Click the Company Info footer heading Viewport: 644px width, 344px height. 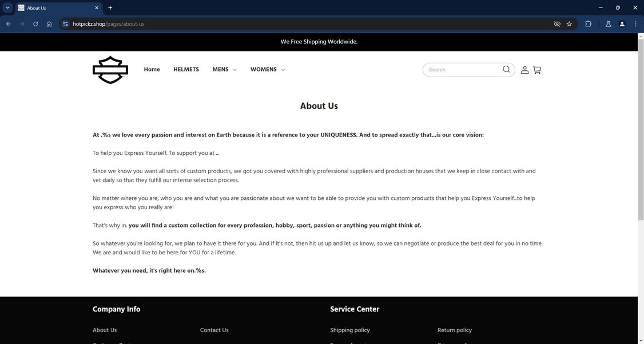[x=116, y=309]
